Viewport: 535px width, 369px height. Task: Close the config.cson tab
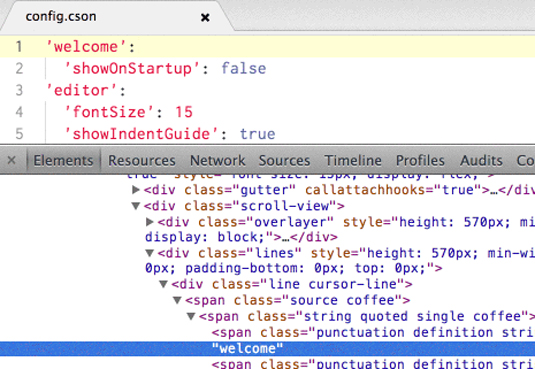click(x=205, y=17)
